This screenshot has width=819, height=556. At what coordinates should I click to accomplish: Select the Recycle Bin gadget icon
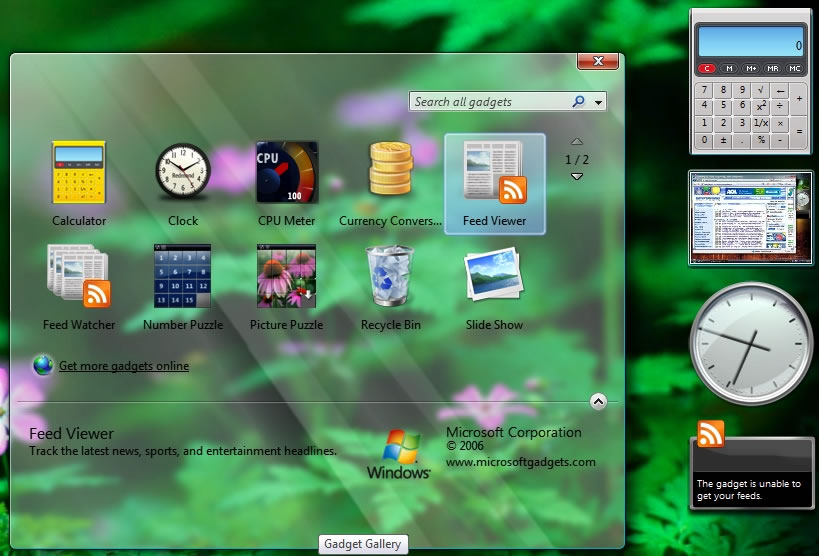pos(390,275)
